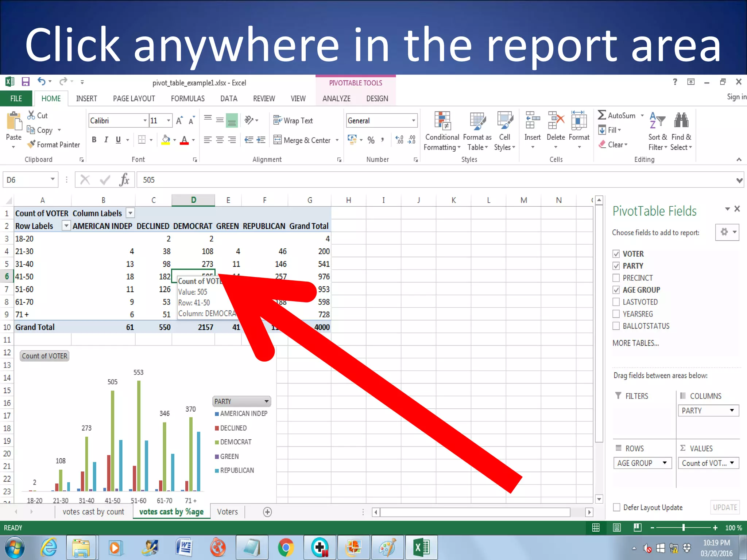This screenshot has width=747, height=560.
Task: Open Row Labels filter dropdown
Action: pos(66,226)
